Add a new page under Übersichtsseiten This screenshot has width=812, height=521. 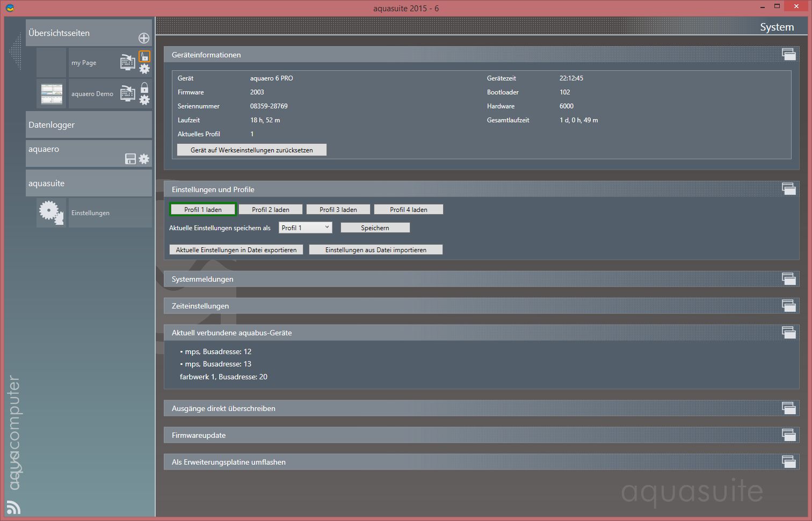click(x=144, y=38)
